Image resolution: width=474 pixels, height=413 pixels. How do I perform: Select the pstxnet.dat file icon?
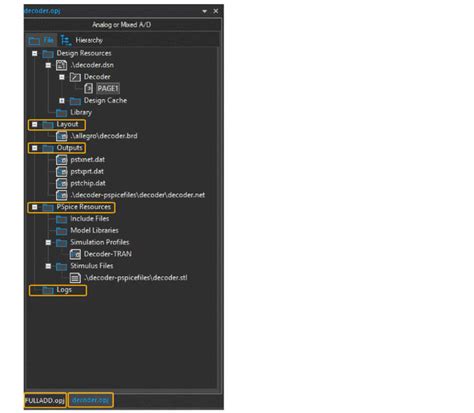tap(61, 160)
